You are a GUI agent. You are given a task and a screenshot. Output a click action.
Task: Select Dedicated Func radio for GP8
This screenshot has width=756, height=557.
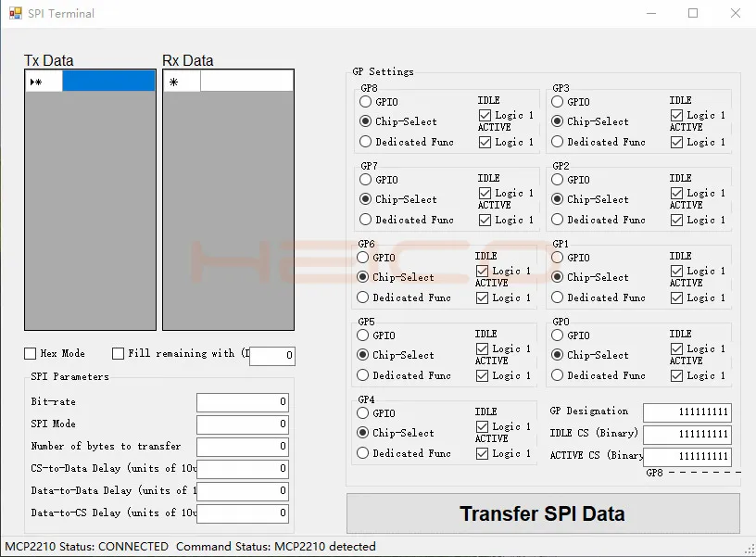tap(365, 142)
